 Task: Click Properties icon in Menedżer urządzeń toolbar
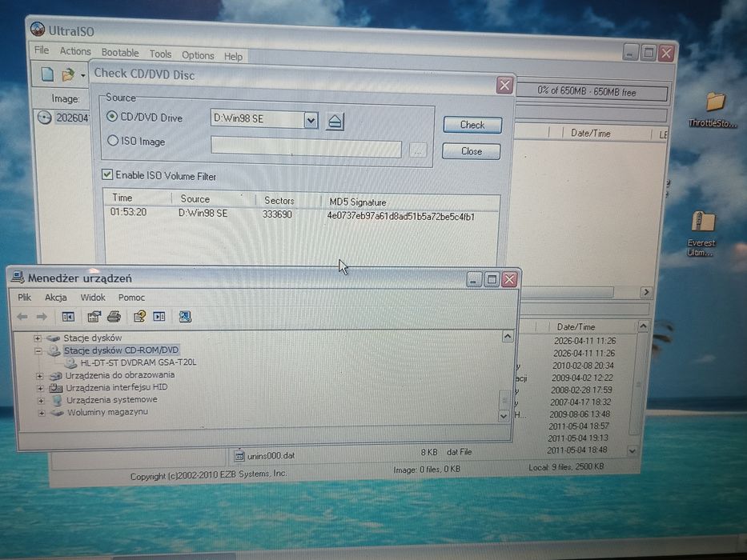coord(94,317)
